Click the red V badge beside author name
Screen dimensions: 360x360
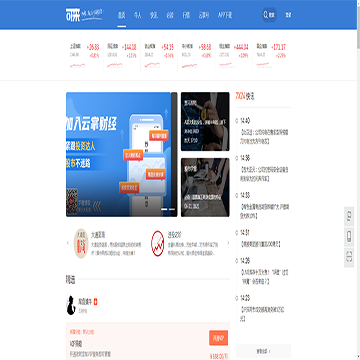tap(95, 302)
